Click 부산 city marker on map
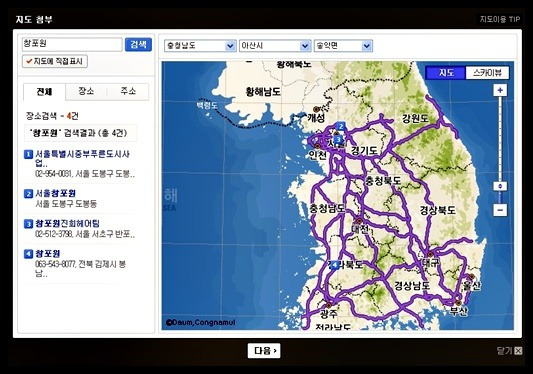 click(459, 303)
